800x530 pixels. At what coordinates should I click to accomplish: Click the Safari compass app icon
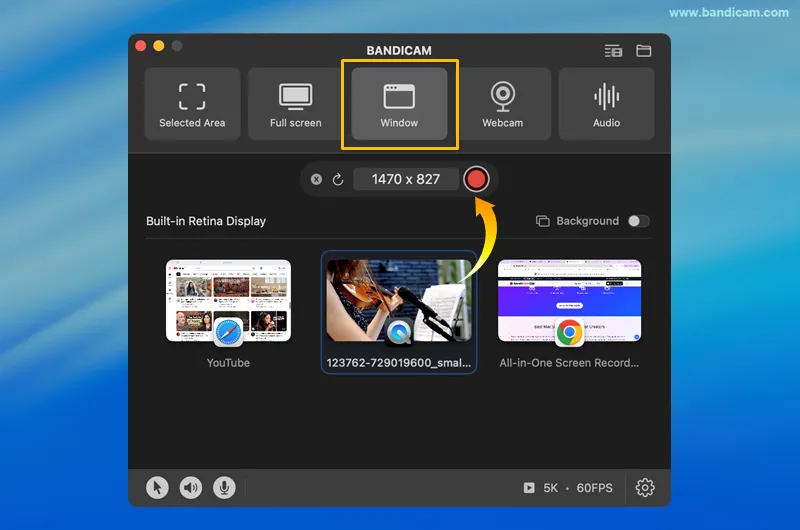(x=229, y=332)
